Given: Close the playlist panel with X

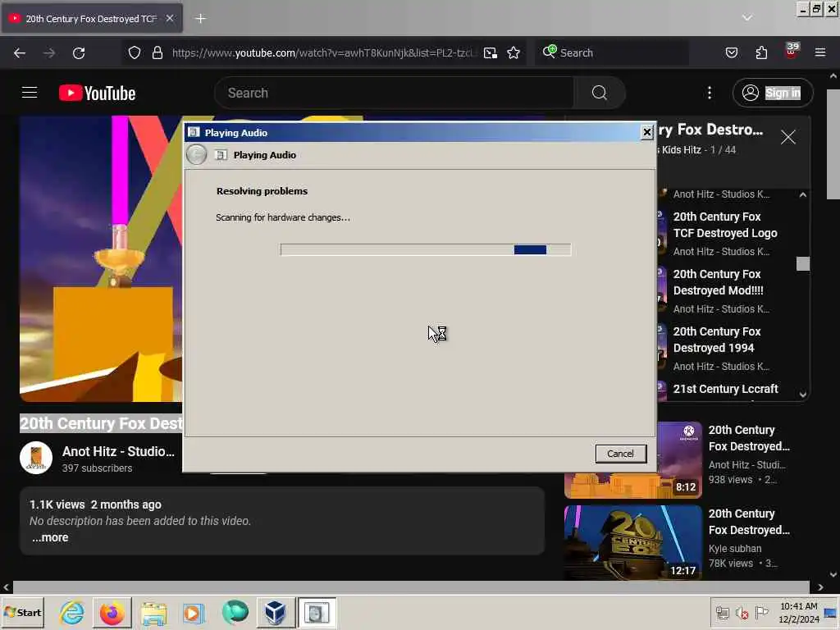Looking at the screenshot, I should [787, 137].
